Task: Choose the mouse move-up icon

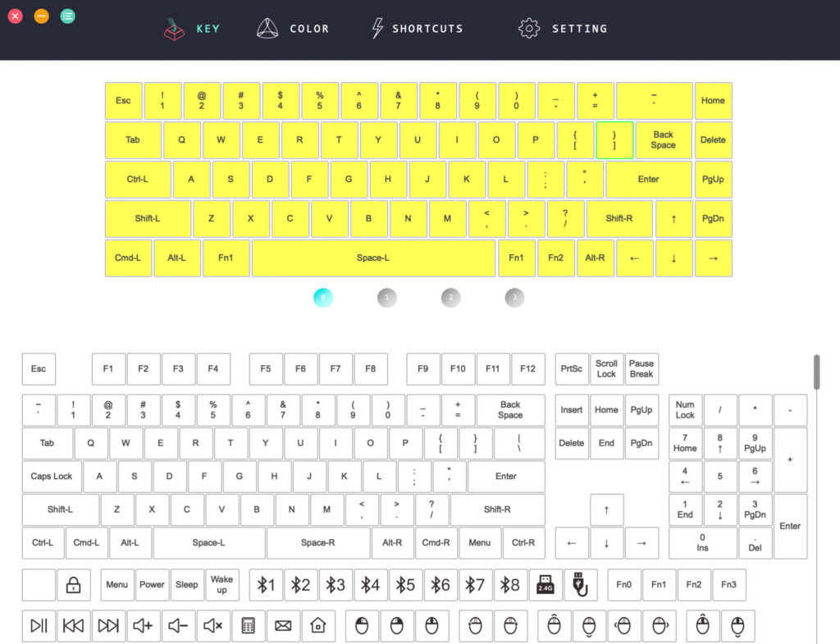Action: coord(554,625)
